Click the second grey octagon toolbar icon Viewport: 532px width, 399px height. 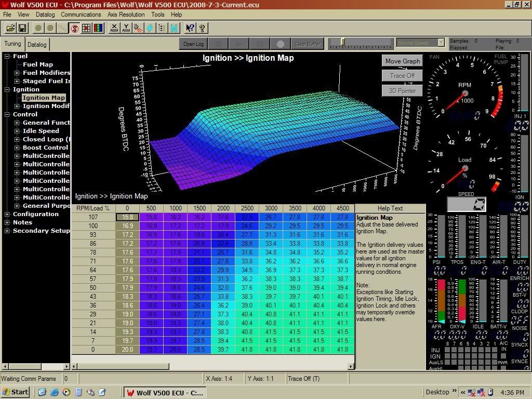point(50,28)
